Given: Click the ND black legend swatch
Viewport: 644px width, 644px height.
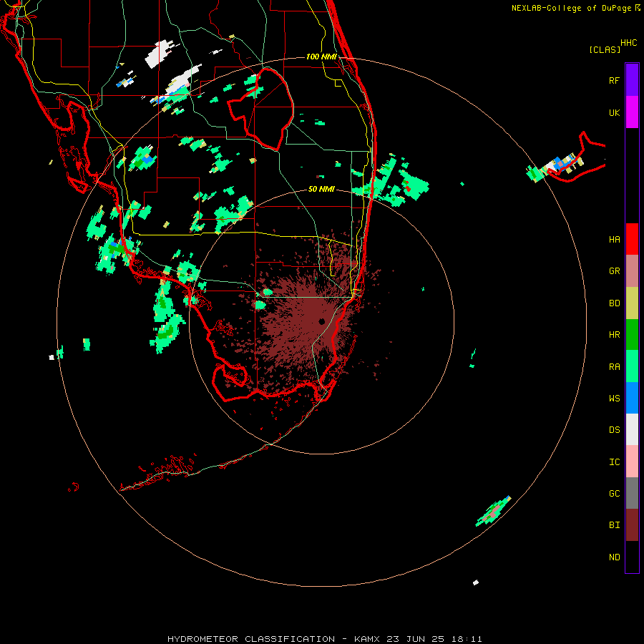Looking at the screenshot, I should [x=632, y=557].
